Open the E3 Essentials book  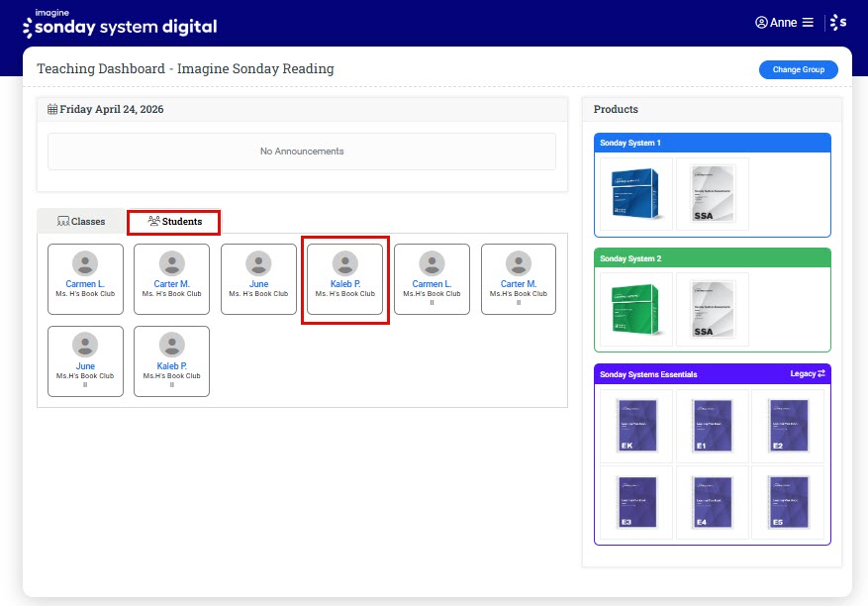click(636, 502)
